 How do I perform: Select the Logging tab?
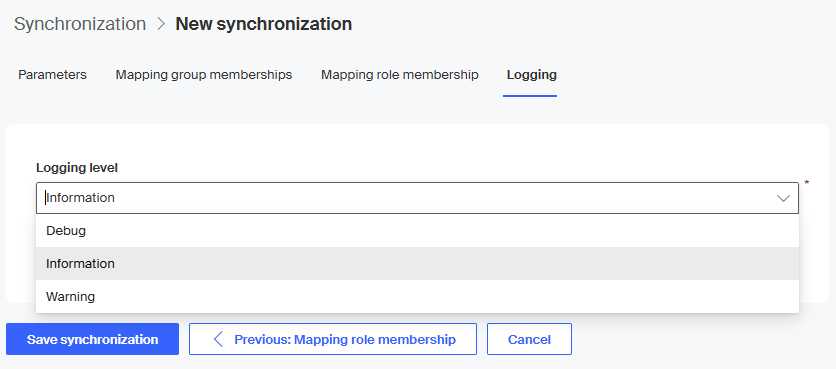[x=532, y=75]
